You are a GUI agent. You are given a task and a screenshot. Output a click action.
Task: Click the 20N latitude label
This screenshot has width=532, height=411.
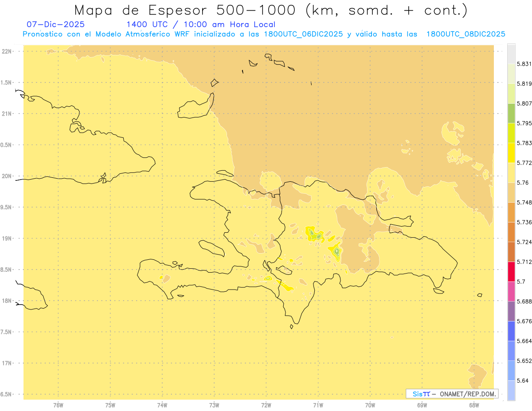click(6, 176)
